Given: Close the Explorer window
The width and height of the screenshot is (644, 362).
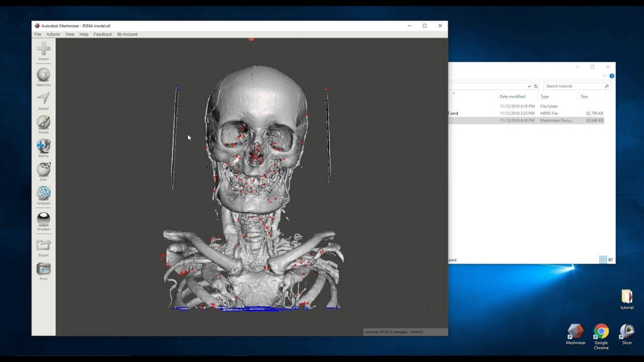Looking at the screenshot, I should click(x=608, y=67).
